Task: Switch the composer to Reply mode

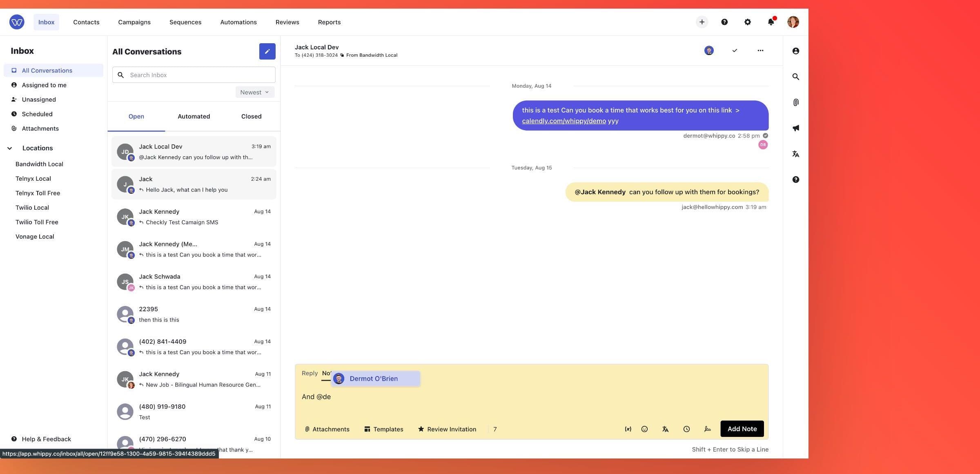Action: [x=309, y=373]
